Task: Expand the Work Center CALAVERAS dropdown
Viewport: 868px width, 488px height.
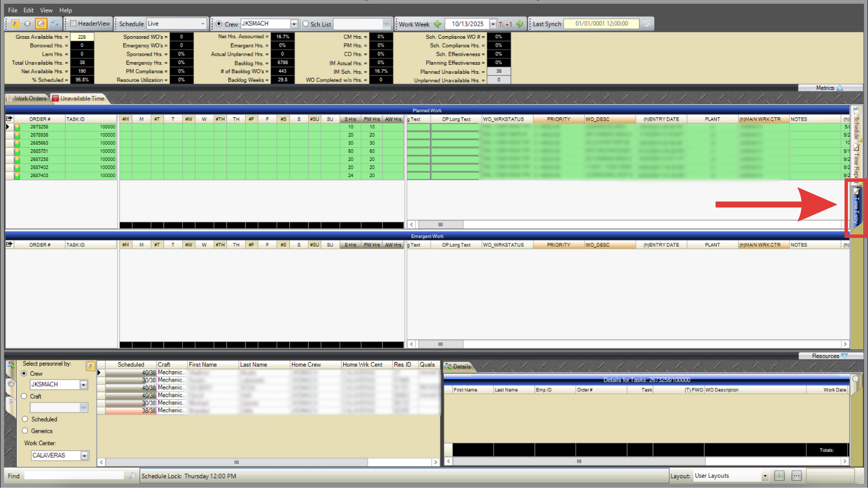Action: coord(84,455)
